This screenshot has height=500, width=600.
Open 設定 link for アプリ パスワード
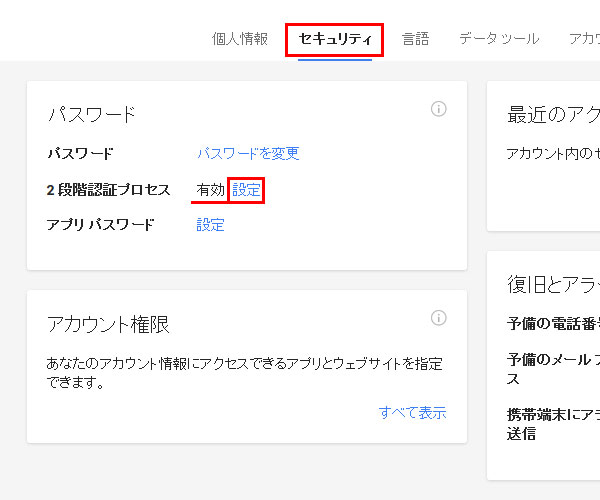[x=210, y=225]
